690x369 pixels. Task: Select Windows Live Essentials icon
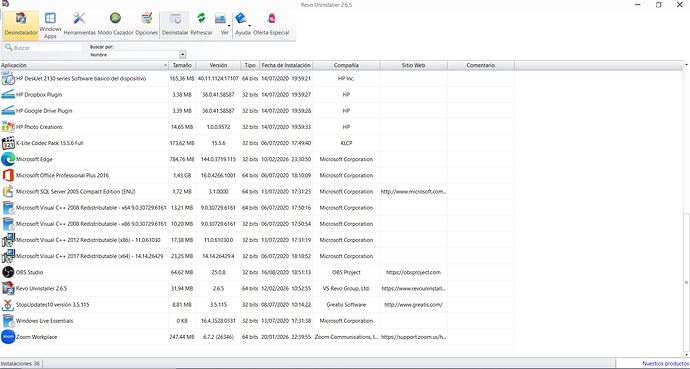tap(8, 321)
